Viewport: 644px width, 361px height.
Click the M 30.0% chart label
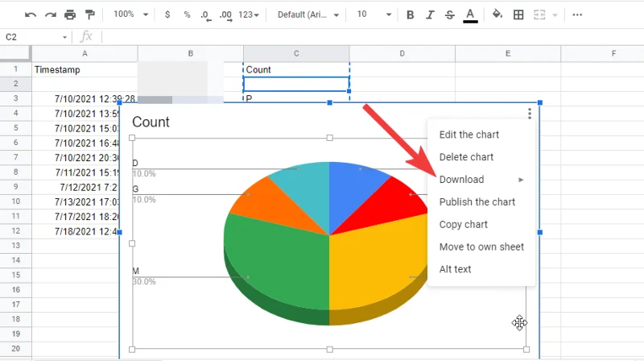point(144,276)
